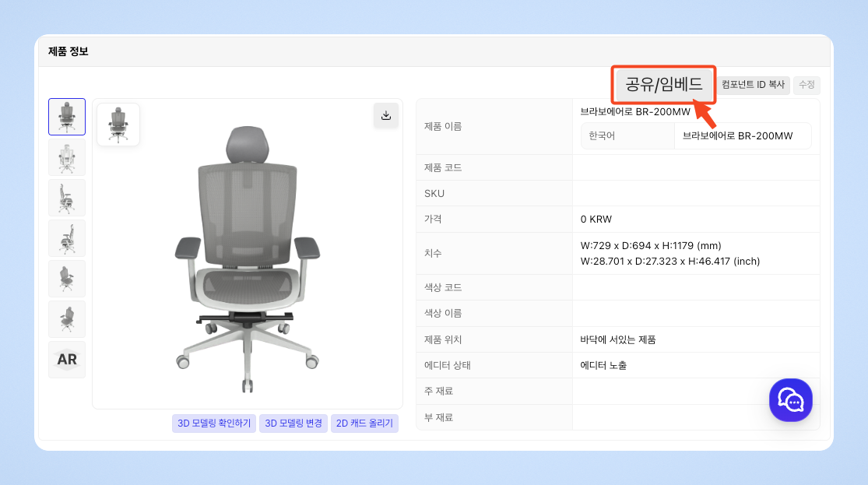
Task: Click the 제품 코드 label
Action: point(443,167)
